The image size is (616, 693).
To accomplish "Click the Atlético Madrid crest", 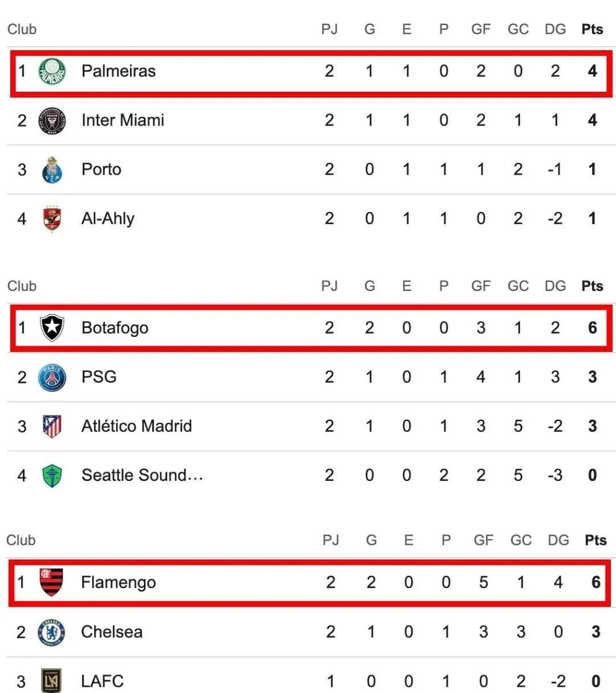I will point(52,426).
